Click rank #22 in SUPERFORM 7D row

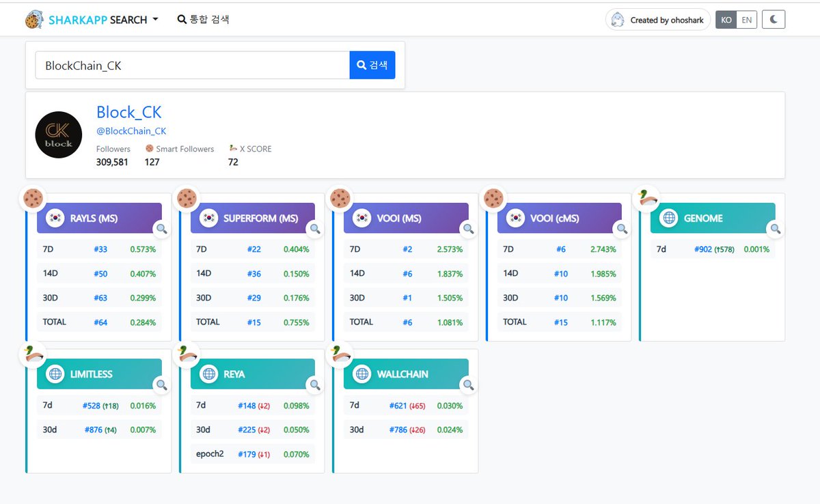point(254,249)
